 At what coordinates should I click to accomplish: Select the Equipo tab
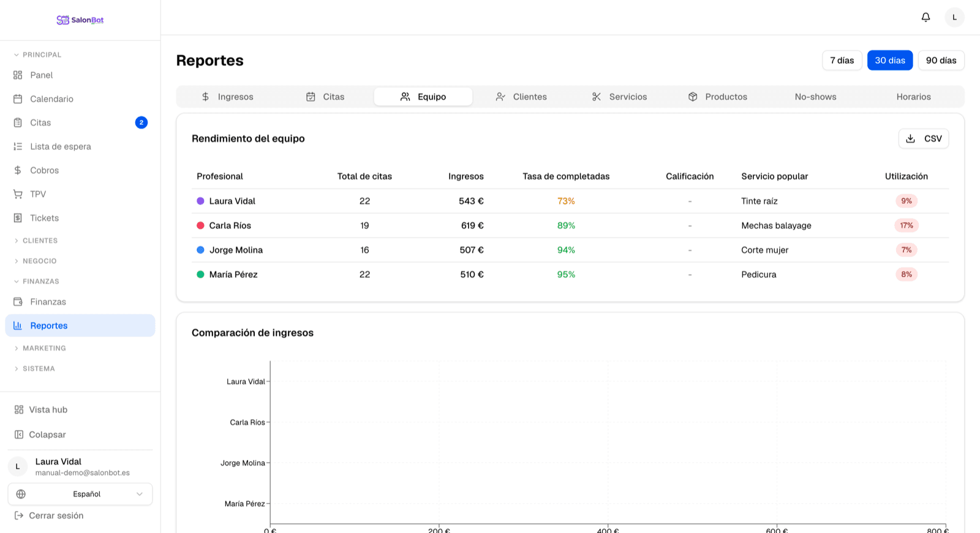point(423,97)
